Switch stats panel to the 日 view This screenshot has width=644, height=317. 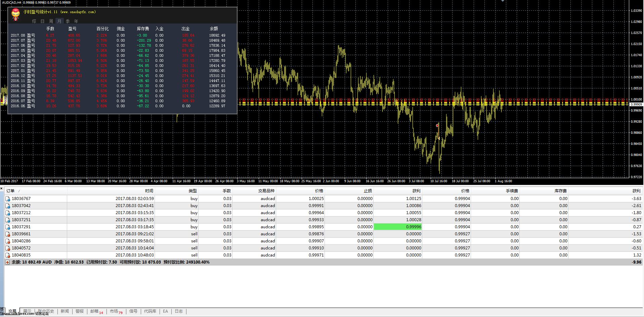click(x=43, y=21)
